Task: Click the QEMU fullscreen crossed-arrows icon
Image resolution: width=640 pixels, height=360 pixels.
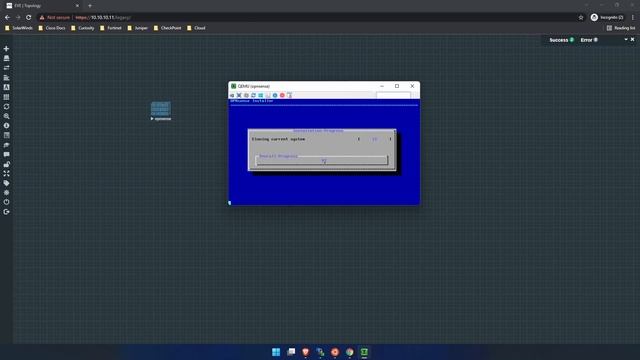Action: tap(239, 95)
